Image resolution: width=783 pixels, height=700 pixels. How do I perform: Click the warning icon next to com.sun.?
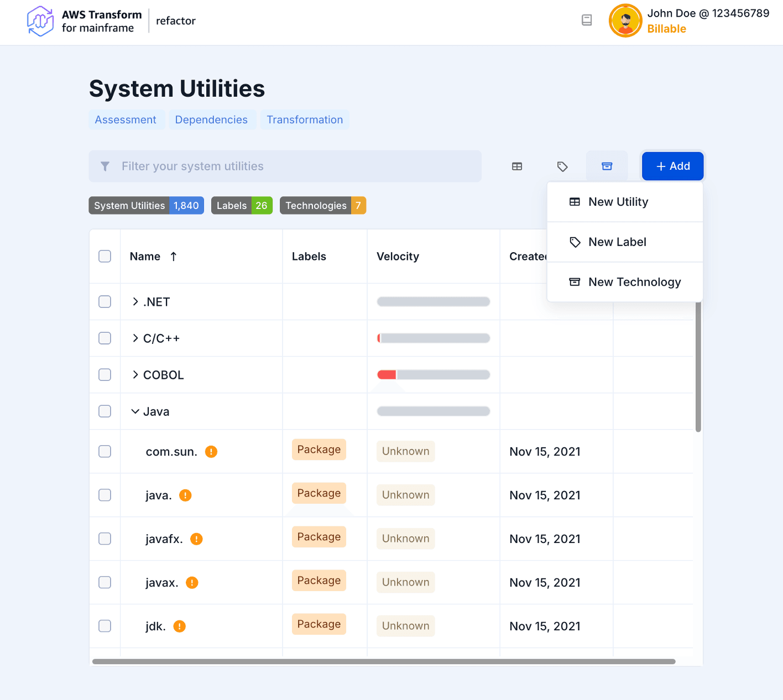pyautogui.click(x=210, y=451)
